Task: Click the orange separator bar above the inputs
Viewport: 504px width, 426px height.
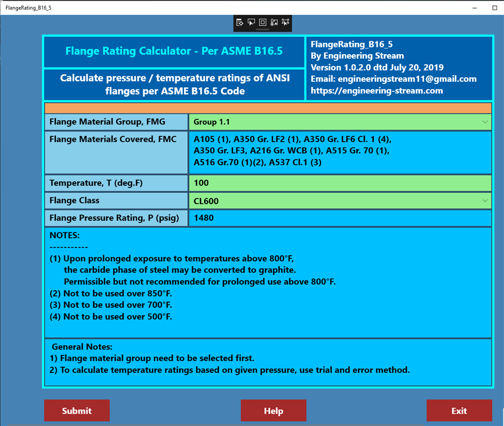Action: click(268, 108)
